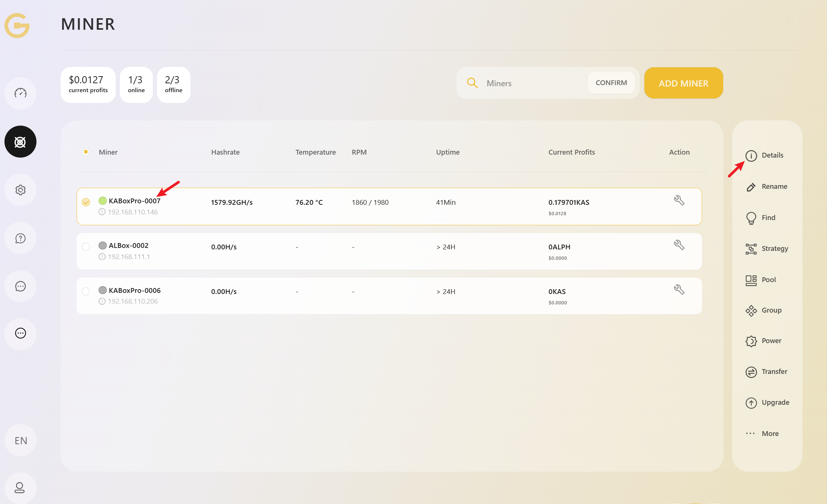Click the Rename pencil icon
This screenshot has width=827, height=504.
click(751, 187)
